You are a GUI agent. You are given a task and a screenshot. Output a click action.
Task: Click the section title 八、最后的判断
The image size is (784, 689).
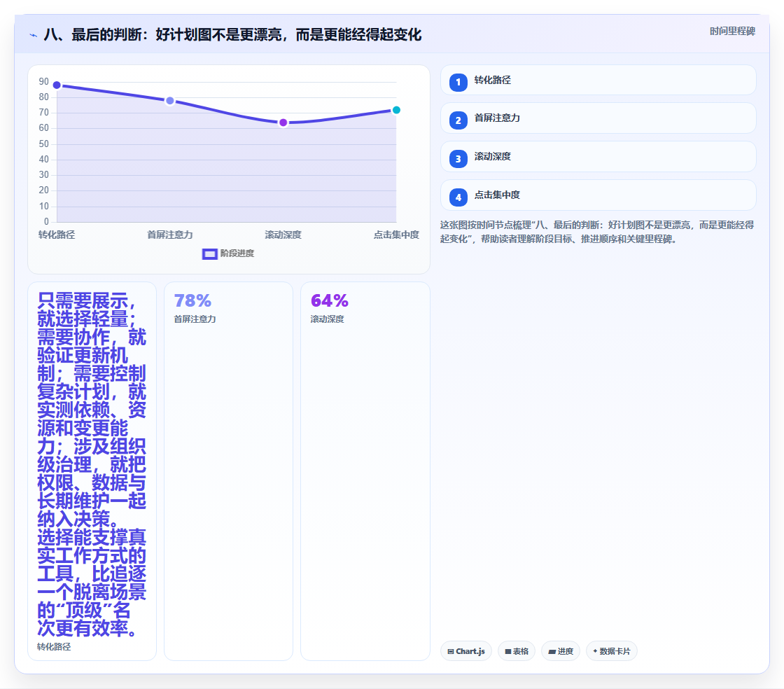(x=232, y=35)
